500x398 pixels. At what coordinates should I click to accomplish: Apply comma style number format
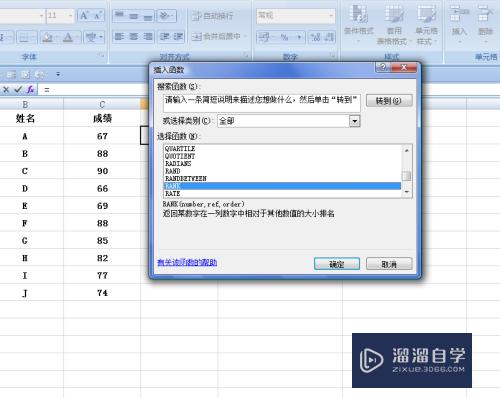click(x=299, y=37)
